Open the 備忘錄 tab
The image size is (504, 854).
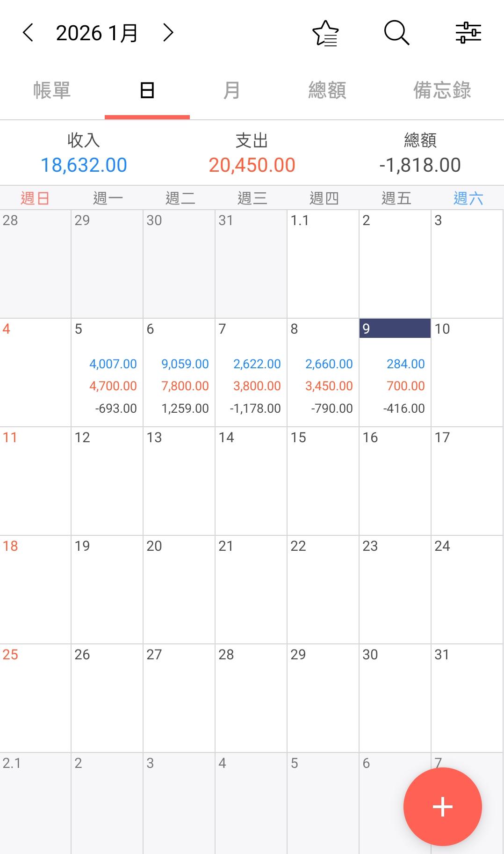[x=442, y=90]
